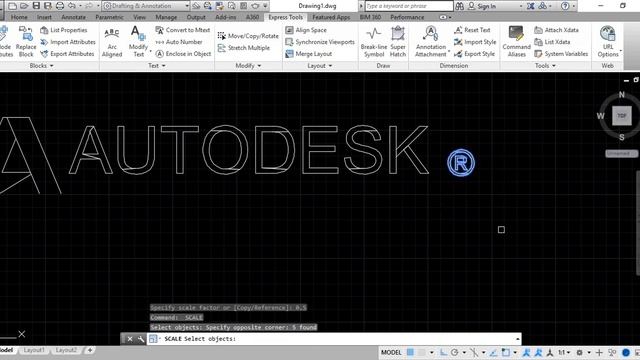Switch to the Layout2 tab
The height and width of the screenshot is (360, 640).
coord(66,350)
